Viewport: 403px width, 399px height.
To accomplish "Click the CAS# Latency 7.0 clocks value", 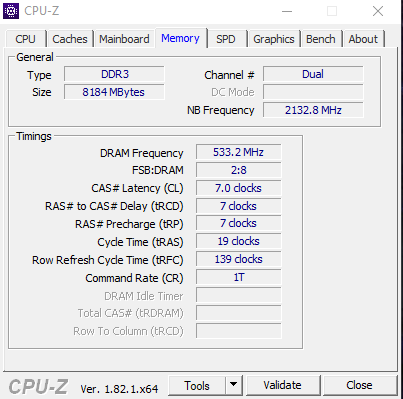I will click(x=239, y=188).
